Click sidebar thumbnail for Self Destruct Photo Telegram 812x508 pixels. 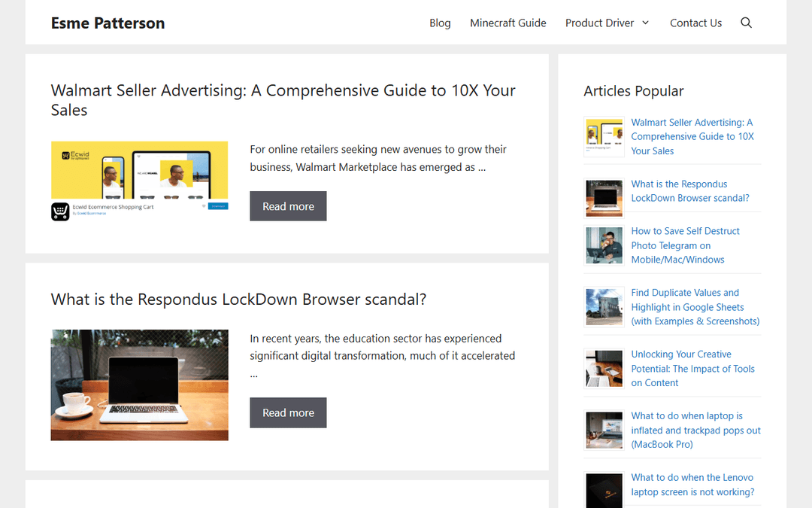604,245
